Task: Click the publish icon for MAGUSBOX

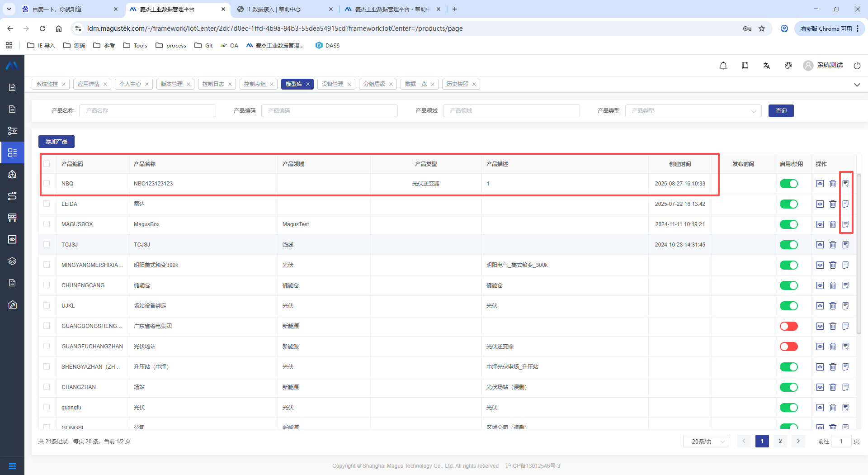Action: coord(845,224)
